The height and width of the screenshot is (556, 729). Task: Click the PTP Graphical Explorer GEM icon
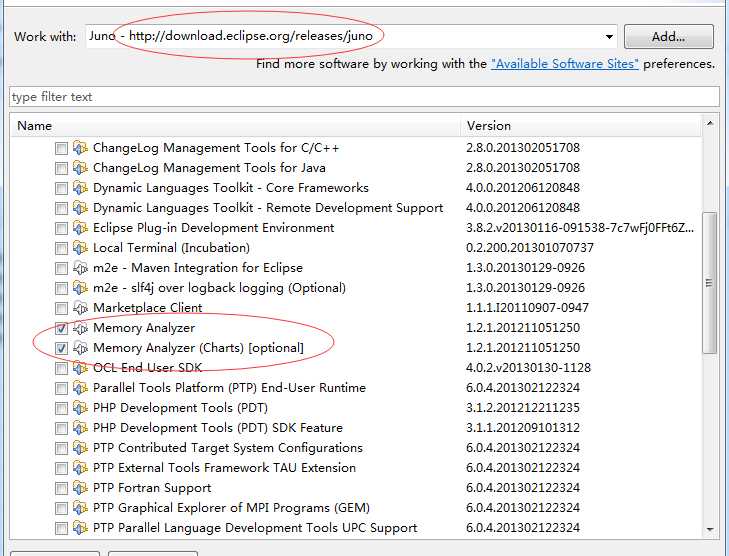[80, 508]
